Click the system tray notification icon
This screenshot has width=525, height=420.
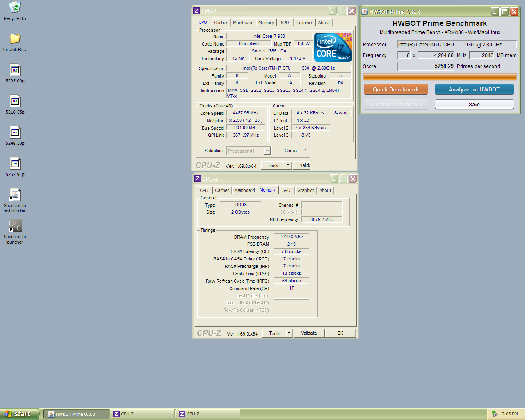click(495, 414)
